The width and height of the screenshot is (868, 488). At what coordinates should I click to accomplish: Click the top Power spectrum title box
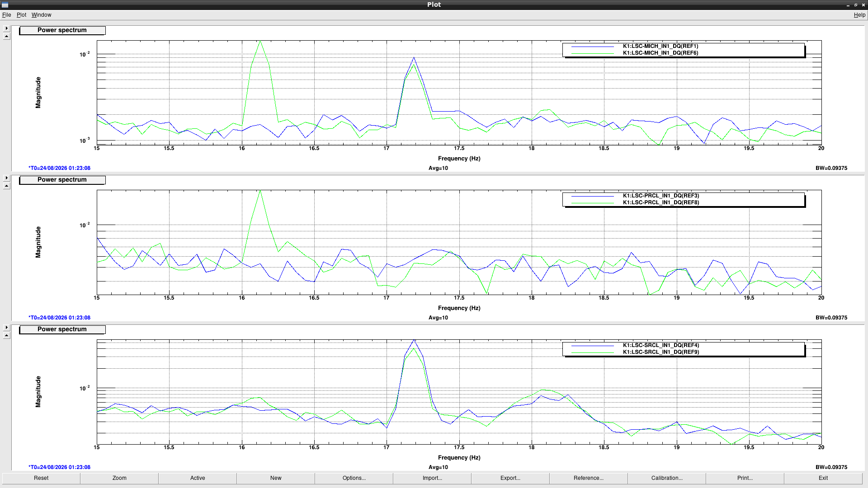click(62, 30)
